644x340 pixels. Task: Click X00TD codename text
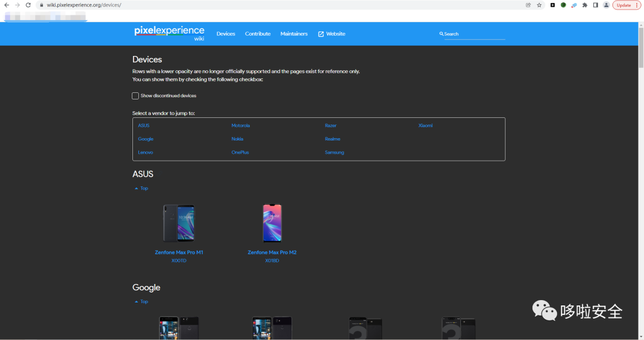click(179, 260)
